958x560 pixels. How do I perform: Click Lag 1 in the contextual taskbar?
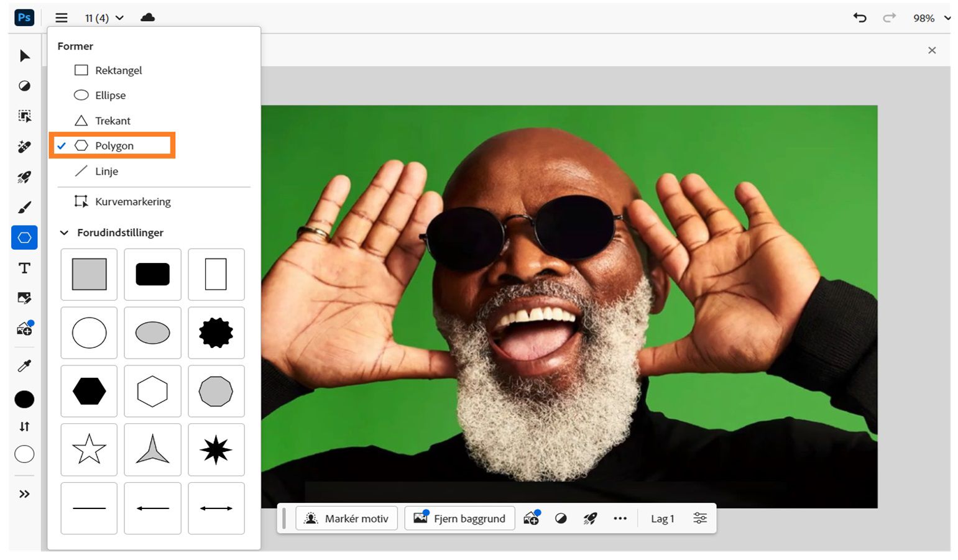tap(661, 518)
